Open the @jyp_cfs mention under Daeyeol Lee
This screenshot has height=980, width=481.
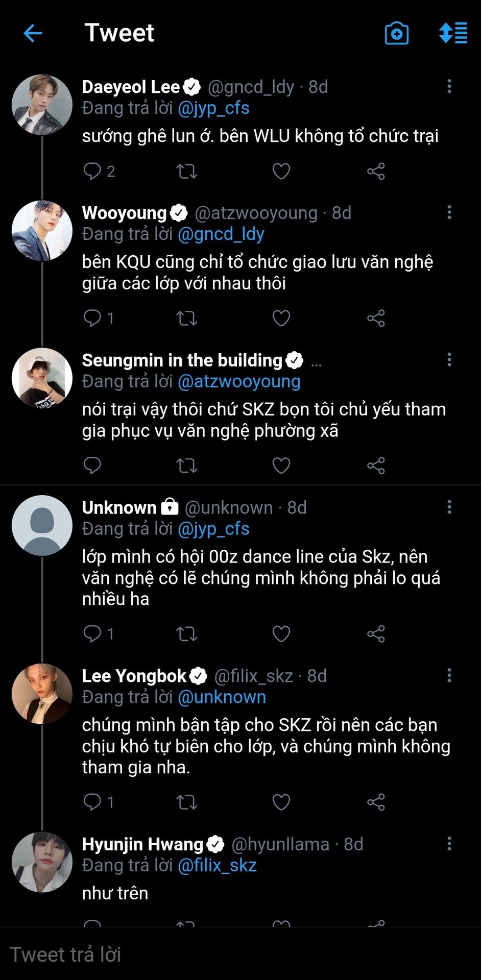(x=213, y=108)
